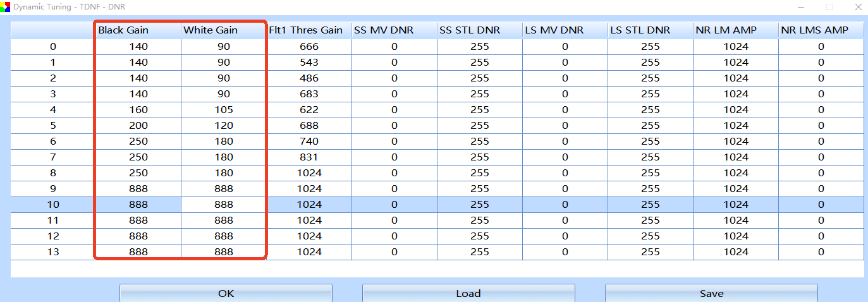This screenshot has height=302, width=868.
Task: Select the row 10 header
Action: [x=52, y=205]
